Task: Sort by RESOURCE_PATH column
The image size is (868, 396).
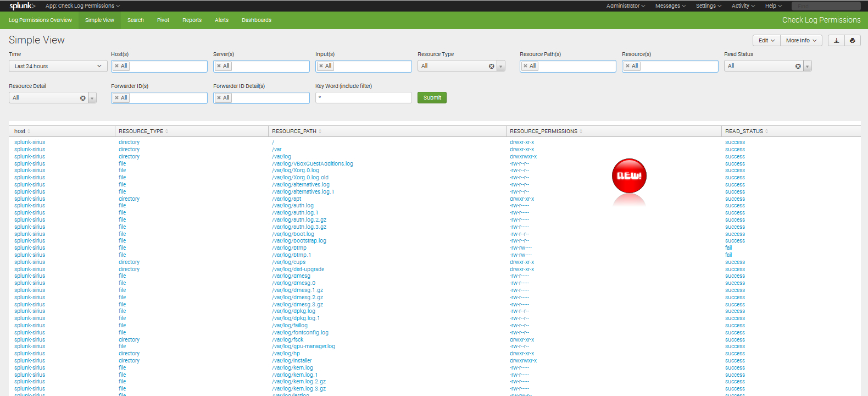Action: coord(297,131)
